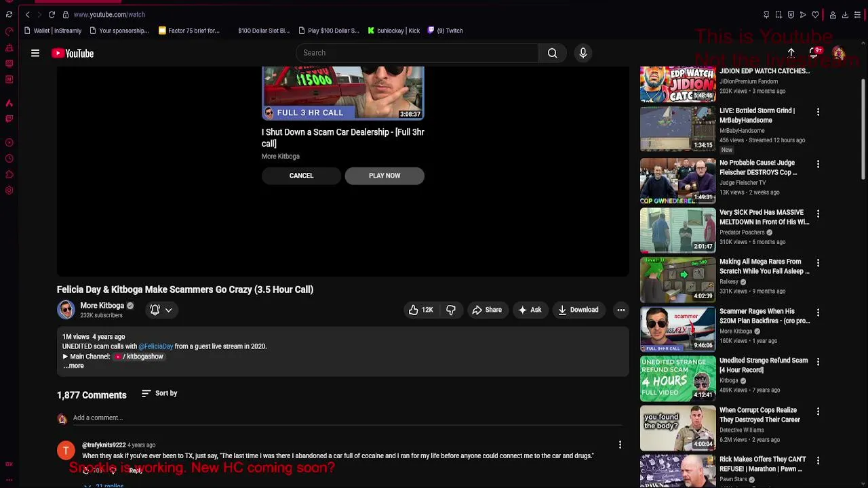Click the snapshot capture icon in toolbar
This screenshot has height=488, width=868.
(x=778, y=15)
